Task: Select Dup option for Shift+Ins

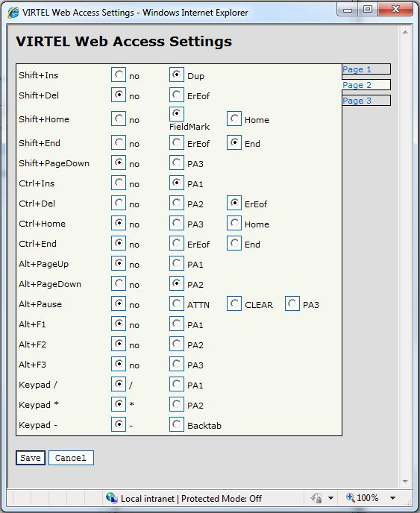Action: [177, 75]
